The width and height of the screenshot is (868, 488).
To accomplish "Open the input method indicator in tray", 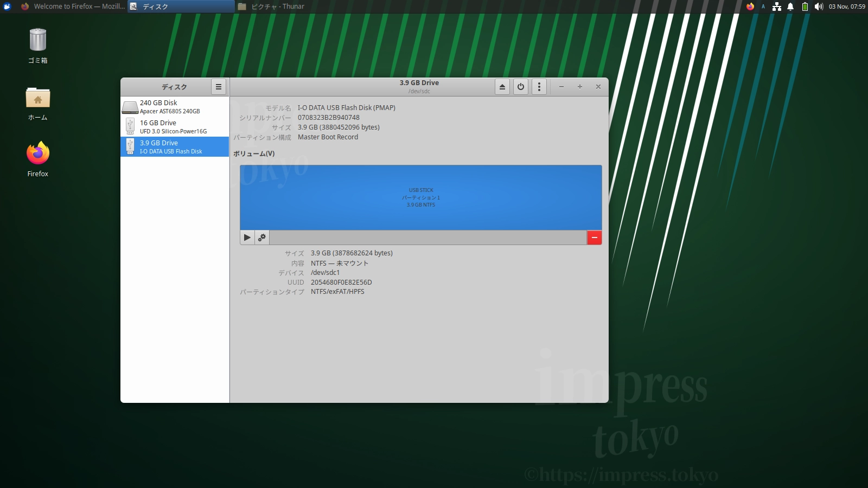I will tap(763, 7).
